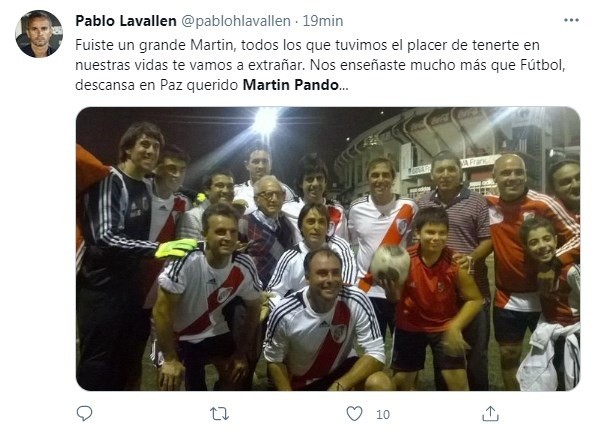Click the tweet text starting with Fuiste un grande

(320, 65)
